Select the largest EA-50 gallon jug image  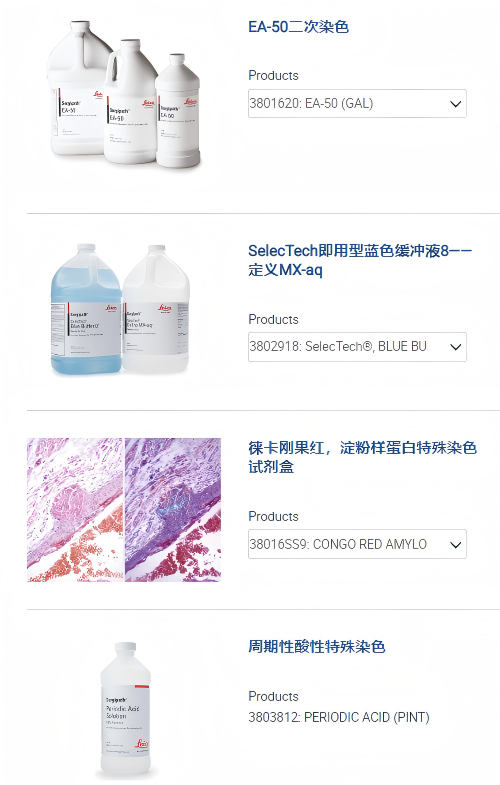79,88
